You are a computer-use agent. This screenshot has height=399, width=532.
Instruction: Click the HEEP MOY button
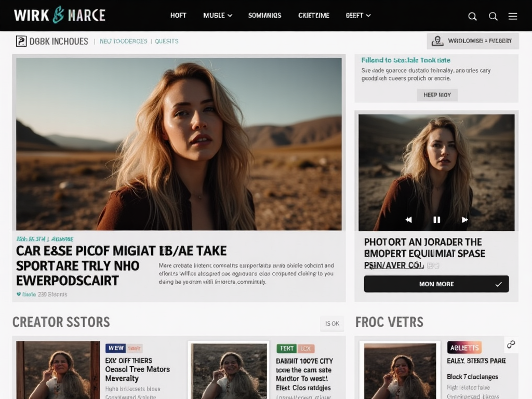pos(437,95)
